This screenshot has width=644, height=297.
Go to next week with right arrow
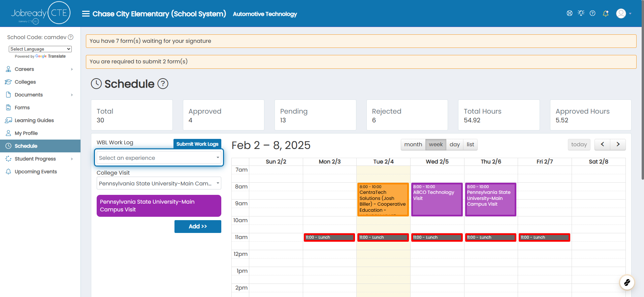tap(618, 144)
